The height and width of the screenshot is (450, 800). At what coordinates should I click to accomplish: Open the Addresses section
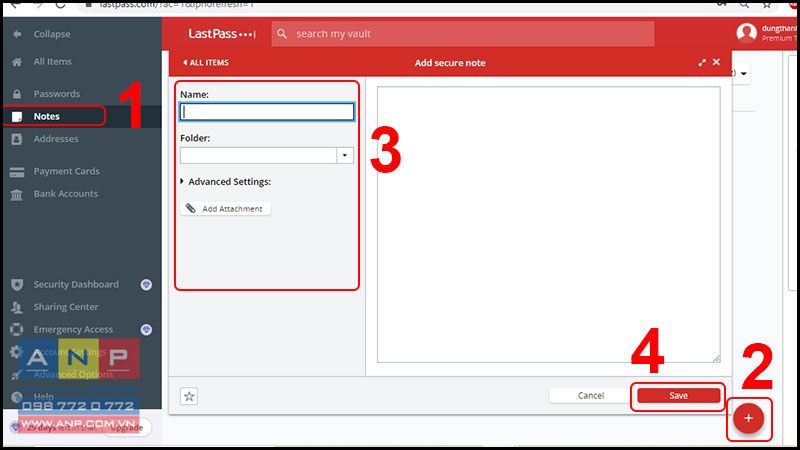pyautogui.click(x=56, y=139)
